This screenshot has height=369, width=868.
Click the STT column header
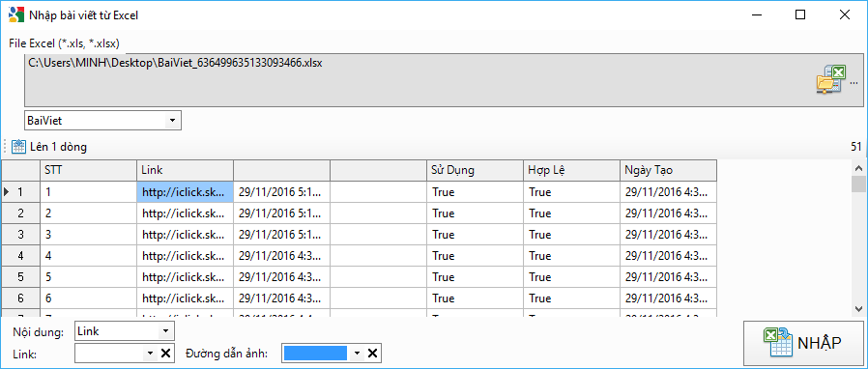pyautogui.click(x=89, y=170)
